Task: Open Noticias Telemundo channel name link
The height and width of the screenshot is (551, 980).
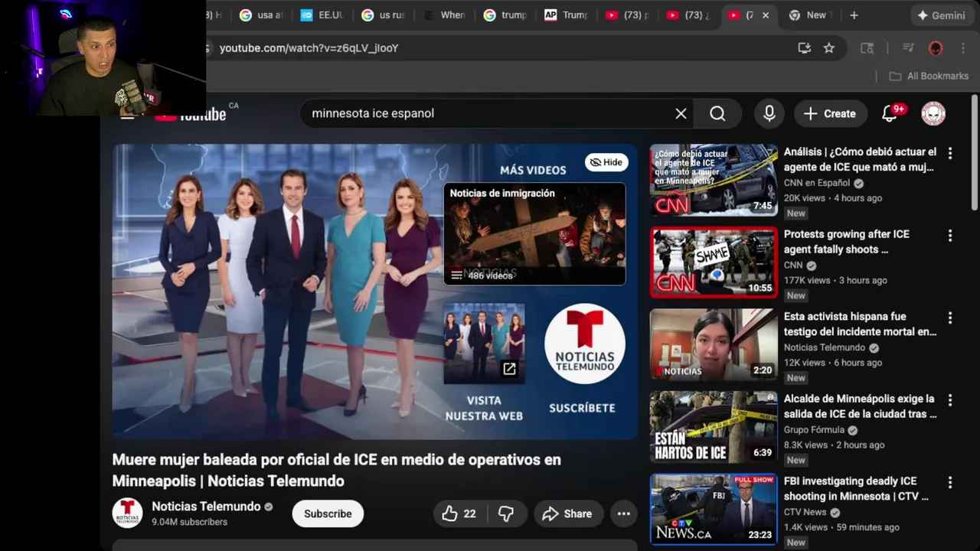Action: (x=206, y=507)
